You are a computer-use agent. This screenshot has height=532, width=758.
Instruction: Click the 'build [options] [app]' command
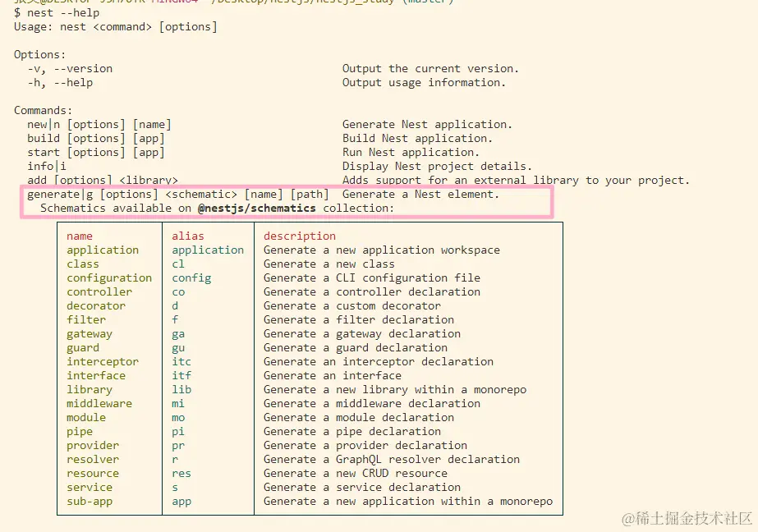(x=96, y=139)
